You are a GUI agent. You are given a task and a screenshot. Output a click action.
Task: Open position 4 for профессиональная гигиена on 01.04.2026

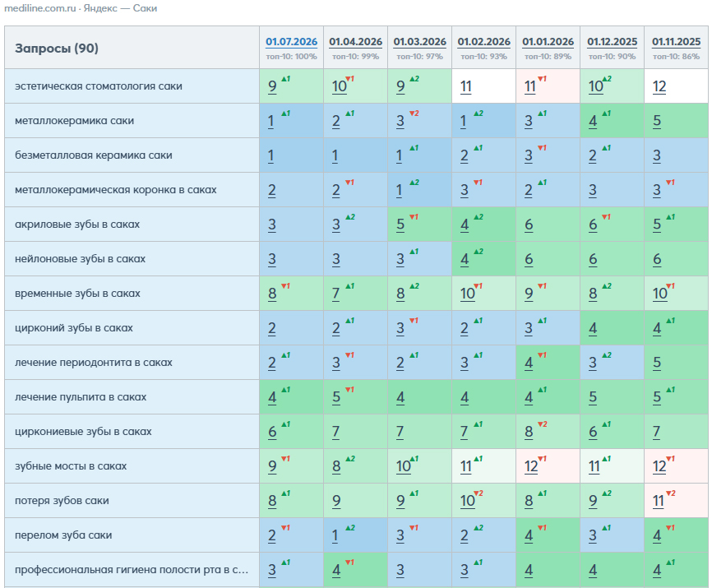pyautogui.click(x=336, y=570)
